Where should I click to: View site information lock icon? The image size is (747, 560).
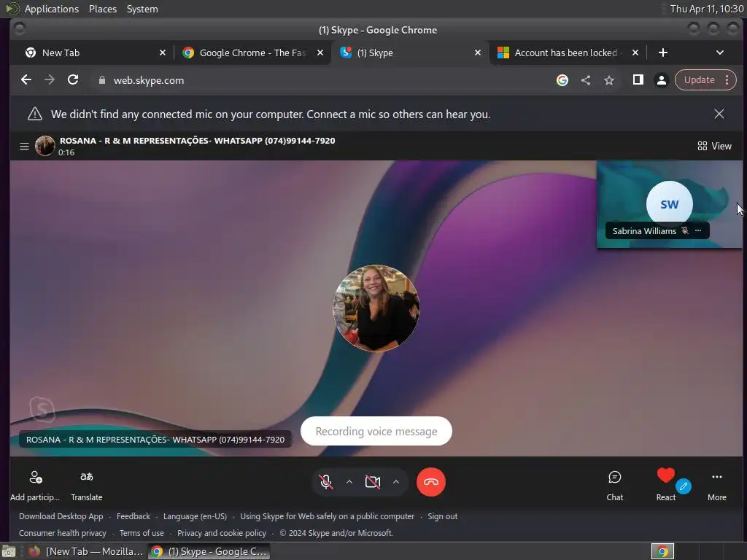click(x=101, y=80)
